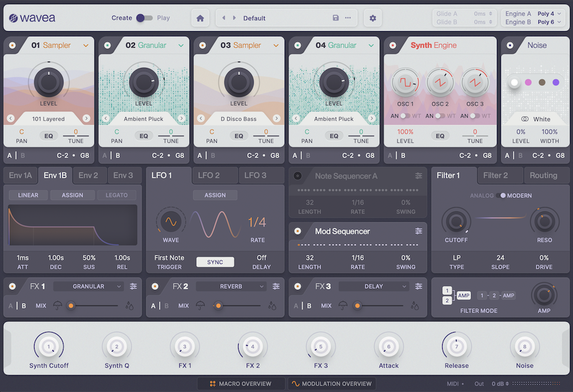The height and width of the screenshot is (392, 573).
Task: Open settings with the gear icon
Action: (373, 18)
